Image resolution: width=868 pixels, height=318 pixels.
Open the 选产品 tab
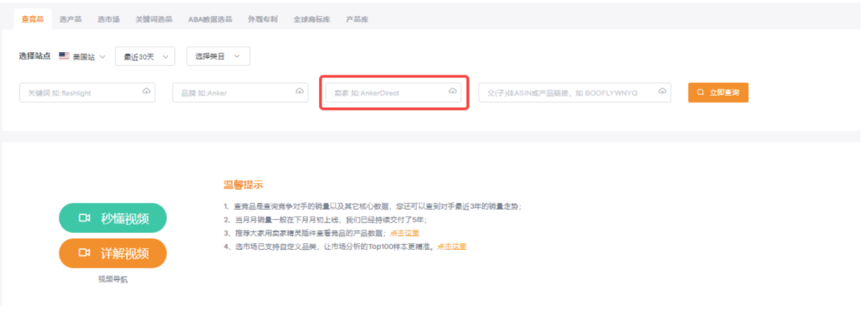(70, 19)
